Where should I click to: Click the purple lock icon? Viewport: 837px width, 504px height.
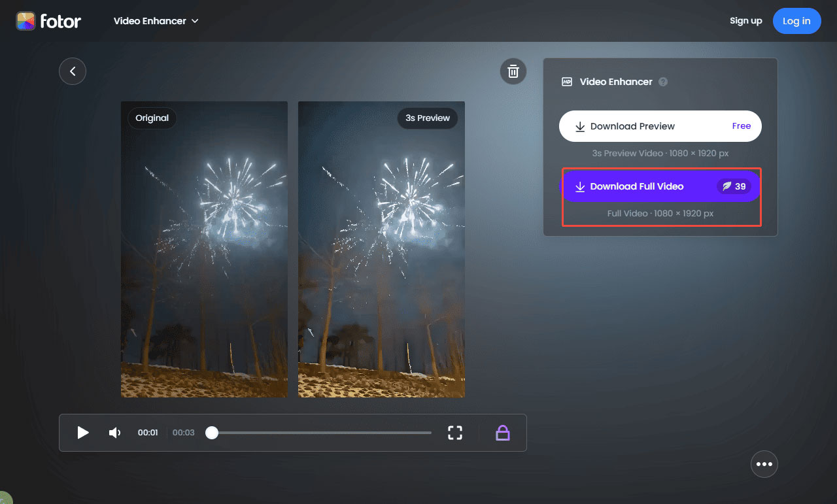tap(502, 433)
